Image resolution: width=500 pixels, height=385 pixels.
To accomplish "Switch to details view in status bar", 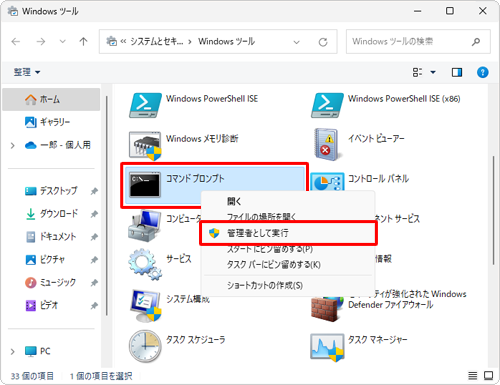I will 473,376.
